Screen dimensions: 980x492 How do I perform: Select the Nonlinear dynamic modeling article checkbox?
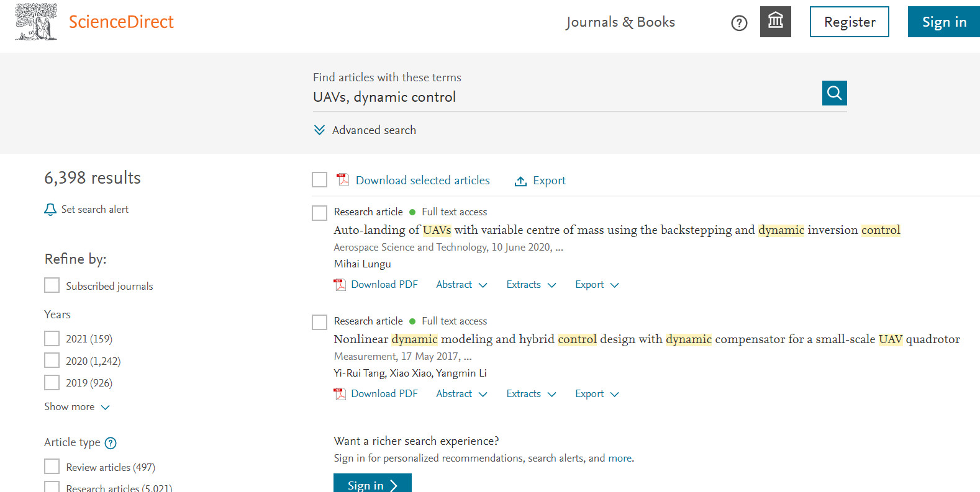click(x=319, y=323)
